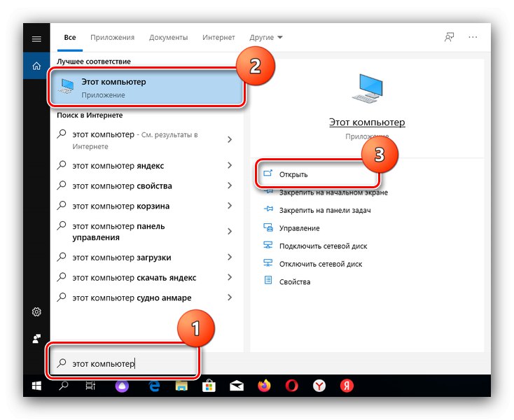514x420 pixels.
Task: Switch to the Интернет tab
Action: click(218, 37)
